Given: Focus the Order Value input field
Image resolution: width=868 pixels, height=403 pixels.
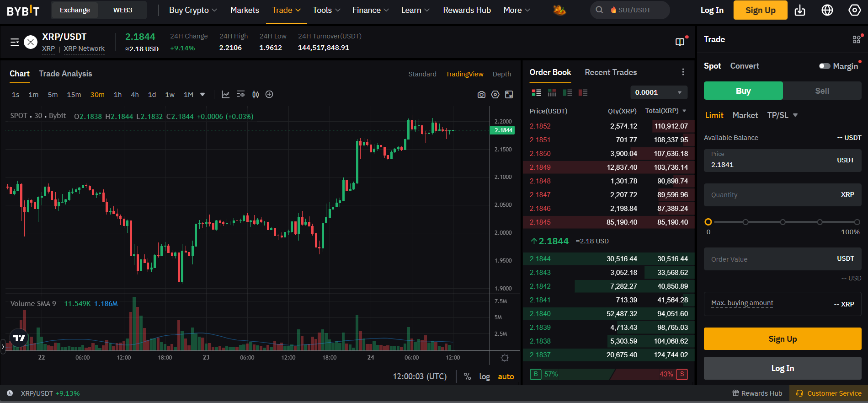Looking at the screenshot, I should 783,259.
